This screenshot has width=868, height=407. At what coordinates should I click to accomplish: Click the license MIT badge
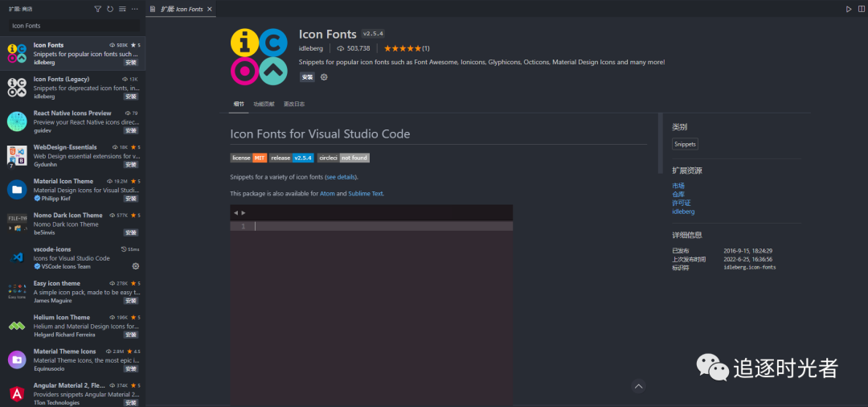[x=248, y=158]
